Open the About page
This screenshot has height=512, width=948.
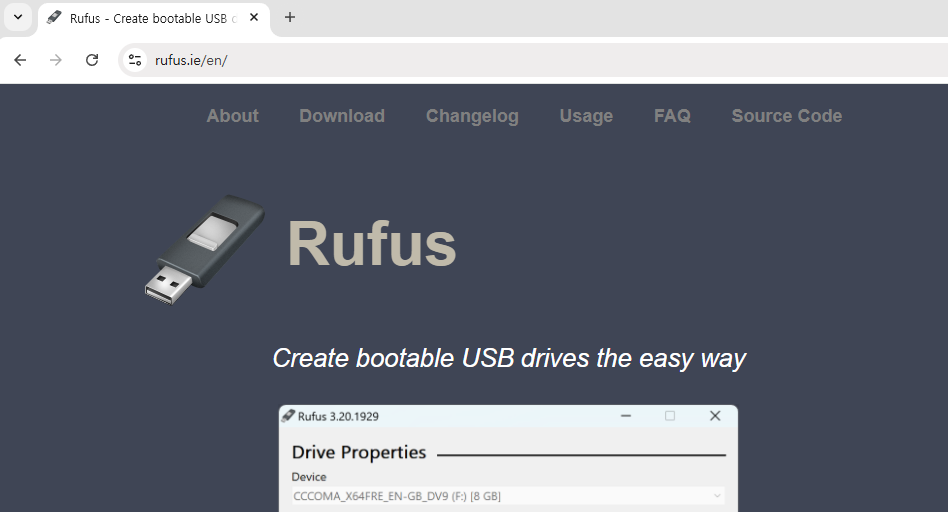click(x=232, y=116)
